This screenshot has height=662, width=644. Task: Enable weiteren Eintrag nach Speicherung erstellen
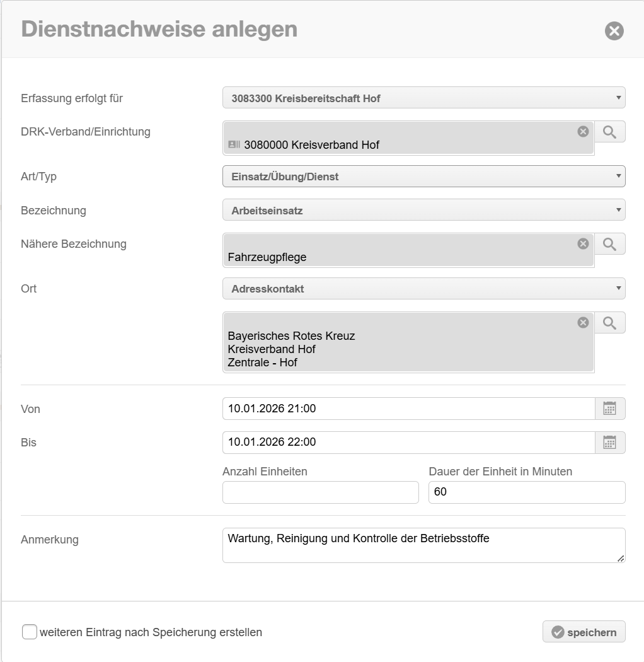click(30, 632)
